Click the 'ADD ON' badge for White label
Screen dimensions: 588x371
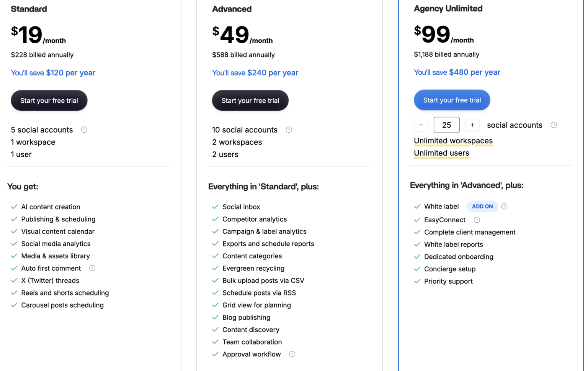(x=482, y=206)
